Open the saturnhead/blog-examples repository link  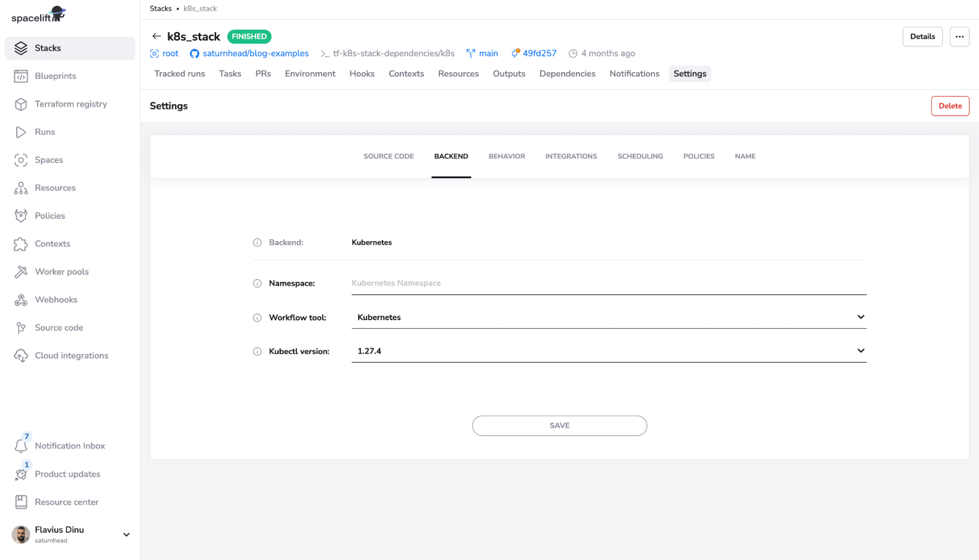point(255,53)
